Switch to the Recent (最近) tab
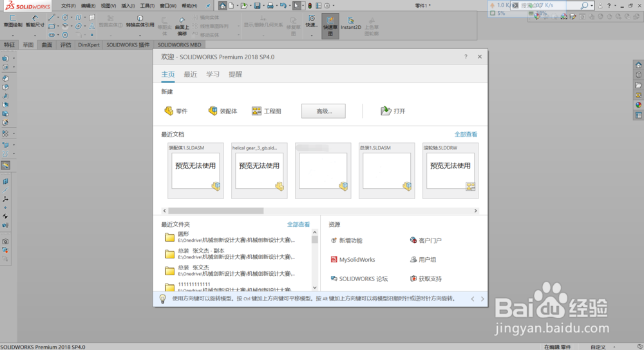644x350 pixels. tap(190, 74)
